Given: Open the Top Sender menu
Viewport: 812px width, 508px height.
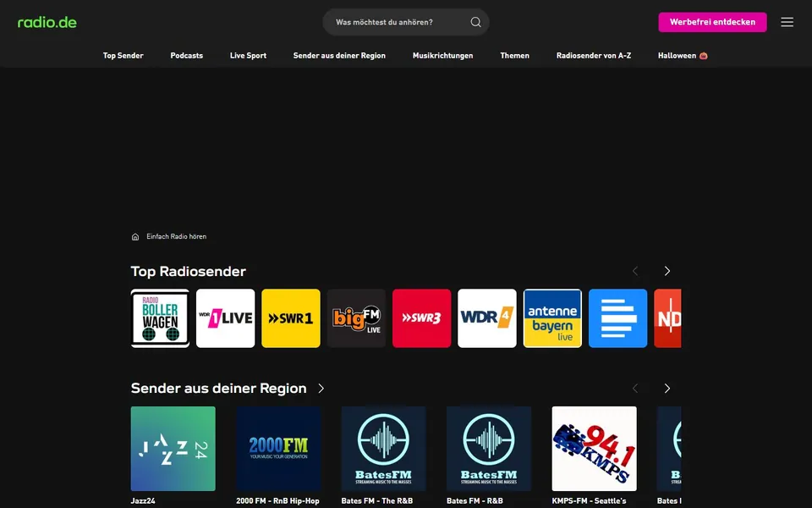Looking at the screenshot, I should (x=123, y=56).
